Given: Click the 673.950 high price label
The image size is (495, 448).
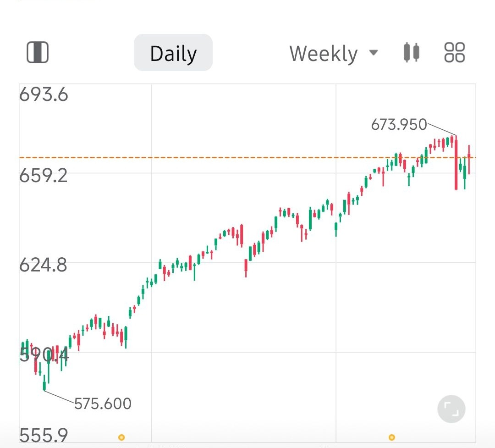Looking at the screenshot, I should [399, 125].
